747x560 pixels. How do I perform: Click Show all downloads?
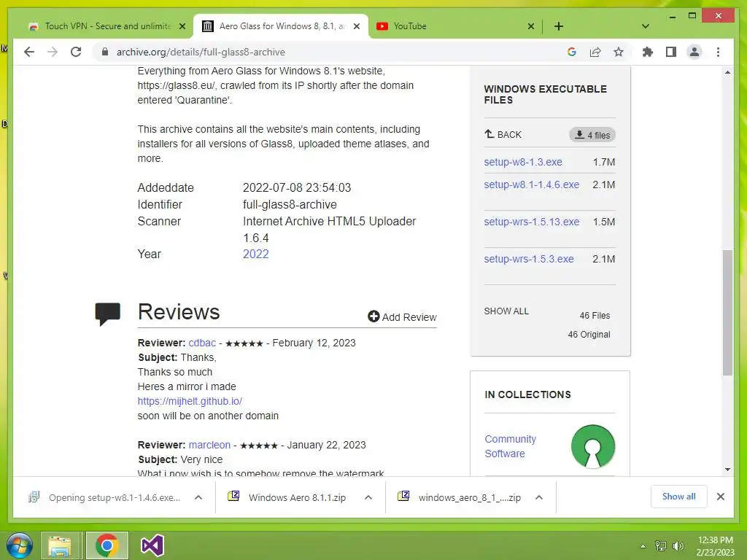coord(678,497)
